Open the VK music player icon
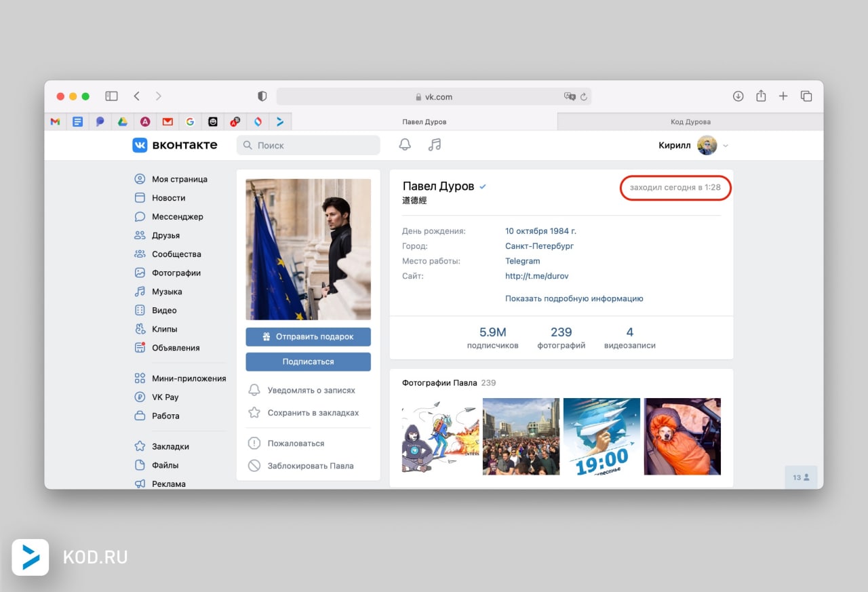The width and height of the screenshot is (868, 592). 435,145
